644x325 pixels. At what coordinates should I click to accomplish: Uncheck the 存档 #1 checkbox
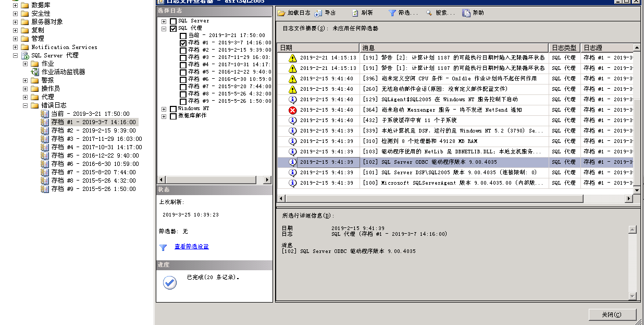(x=183, y=43)
